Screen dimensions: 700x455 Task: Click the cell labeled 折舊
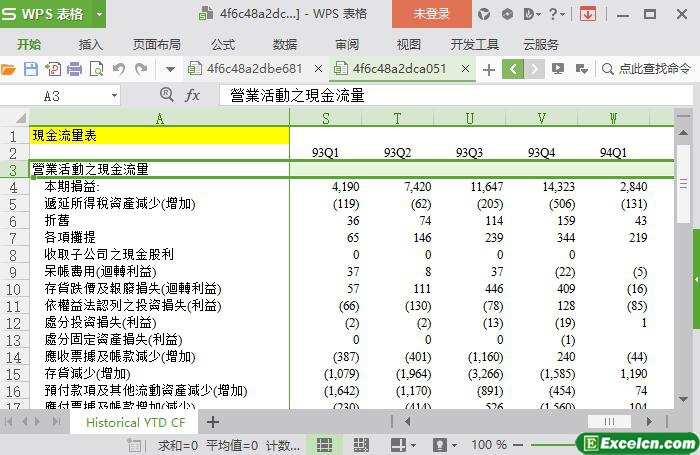(159, 221)
